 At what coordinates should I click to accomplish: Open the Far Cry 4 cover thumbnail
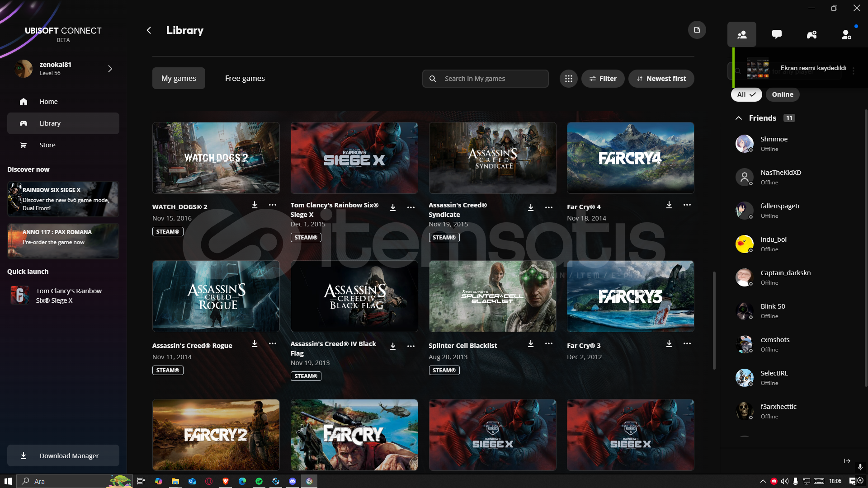coord(631,158)
